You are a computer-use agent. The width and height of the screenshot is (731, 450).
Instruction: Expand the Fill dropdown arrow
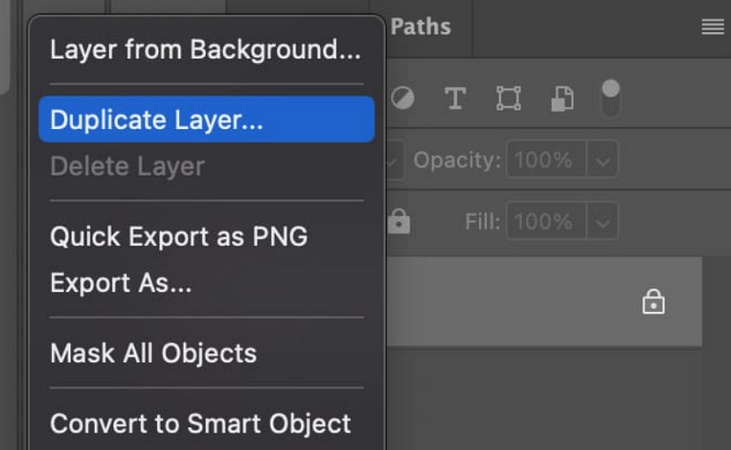[602, 221]
